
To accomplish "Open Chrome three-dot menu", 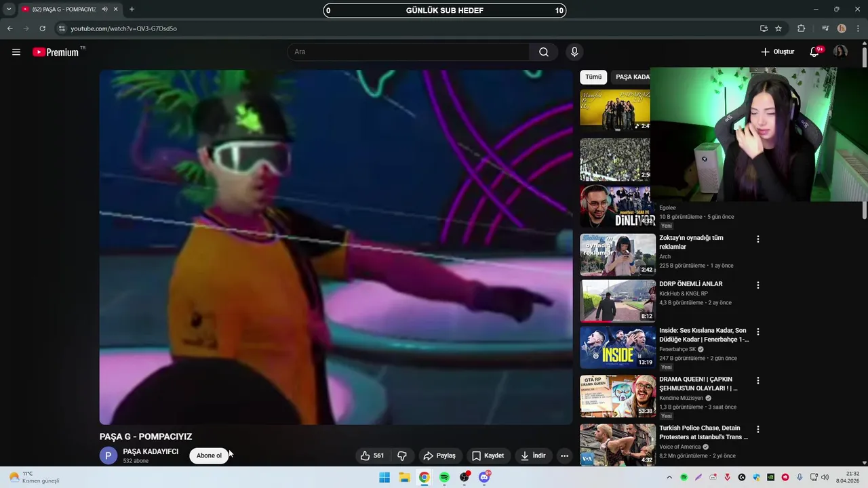I will click(x=858, y=28).
